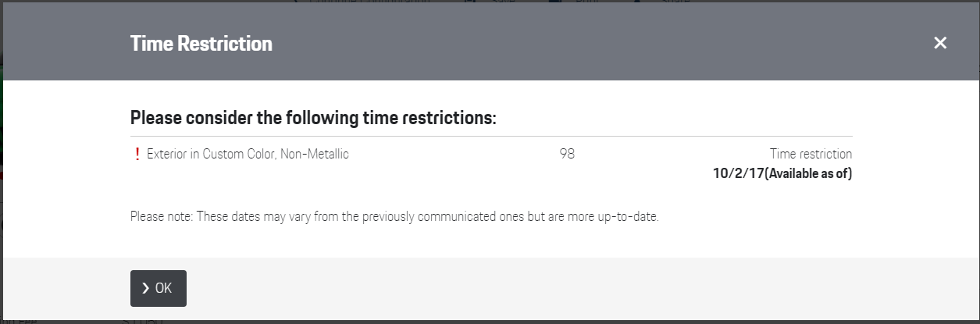This screenshot has height=324, width=980.
Task: Click the "Please note:" disclaimer start
Action: (162, 216)
